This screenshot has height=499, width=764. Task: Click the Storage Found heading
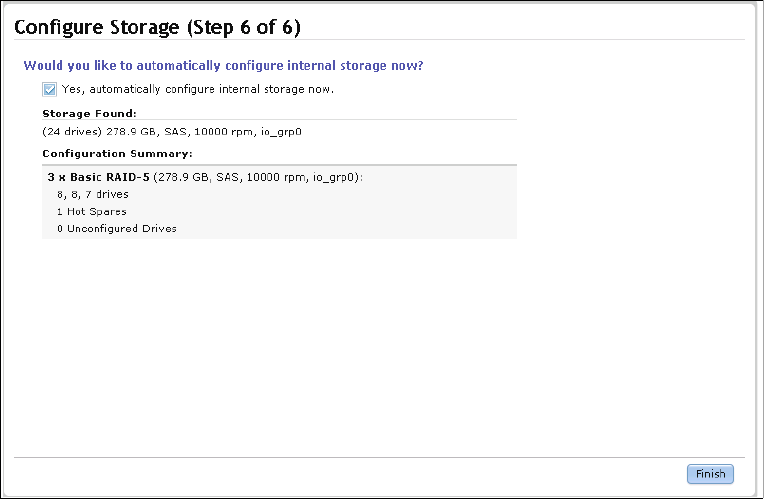click(89, 114)
